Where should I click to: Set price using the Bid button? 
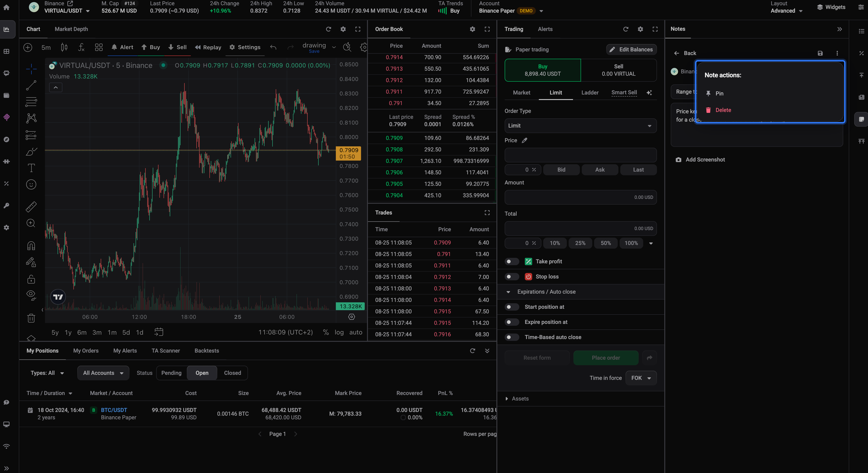tap(561, 170)
